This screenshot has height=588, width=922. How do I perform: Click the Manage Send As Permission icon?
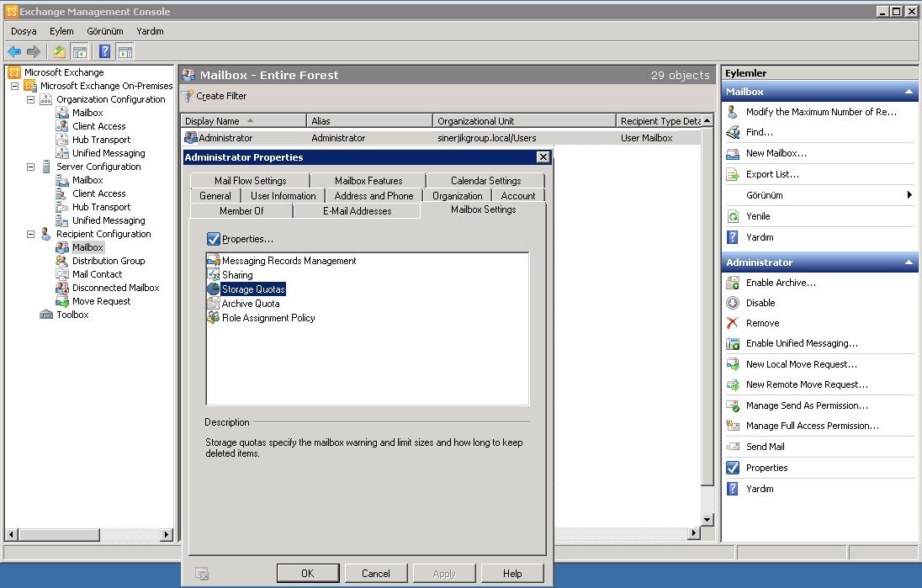[733, 405]
